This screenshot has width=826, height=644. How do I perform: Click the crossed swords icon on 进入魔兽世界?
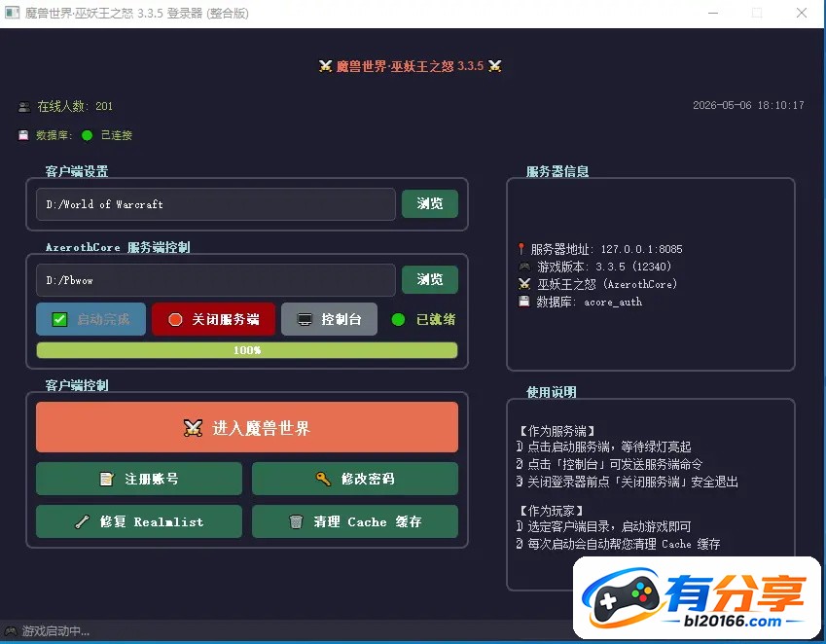point(193,428)
